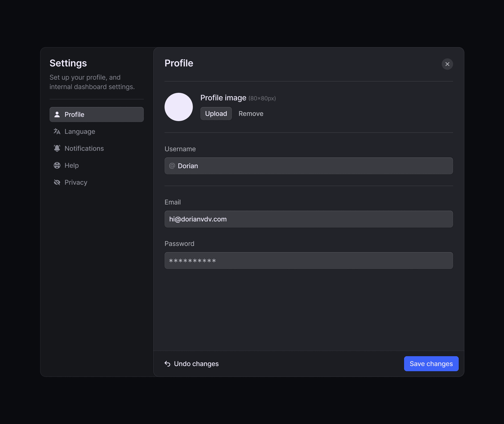
Task: Click the round profile image avatar
Action: (178, 107)
